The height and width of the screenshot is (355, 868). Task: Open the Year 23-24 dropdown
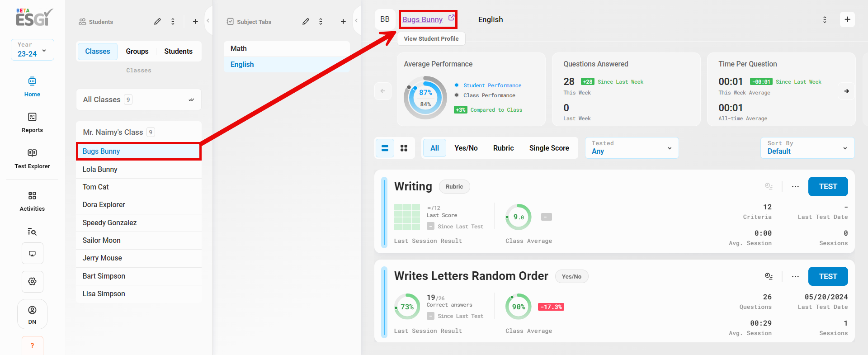(x=33, y=50)
